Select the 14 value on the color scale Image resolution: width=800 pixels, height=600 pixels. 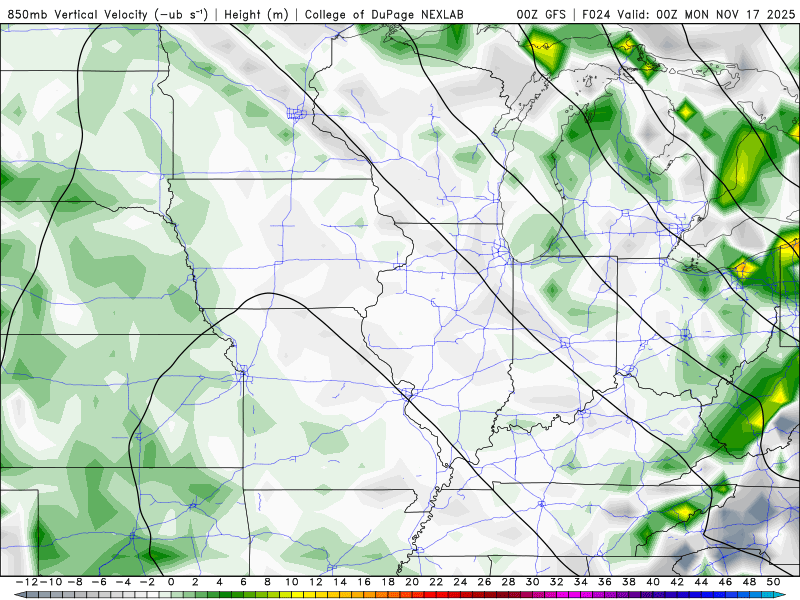point(340,582)
